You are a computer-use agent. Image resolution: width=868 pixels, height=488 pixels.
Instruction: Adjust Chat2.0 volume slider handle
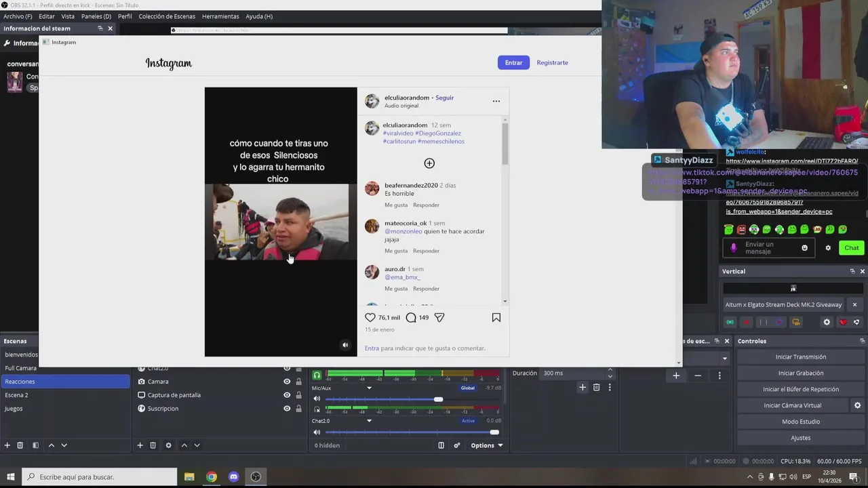click(494, 432)
